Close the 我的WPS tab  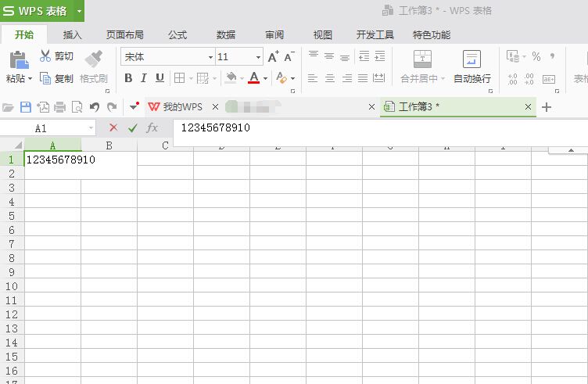(215, 107)
